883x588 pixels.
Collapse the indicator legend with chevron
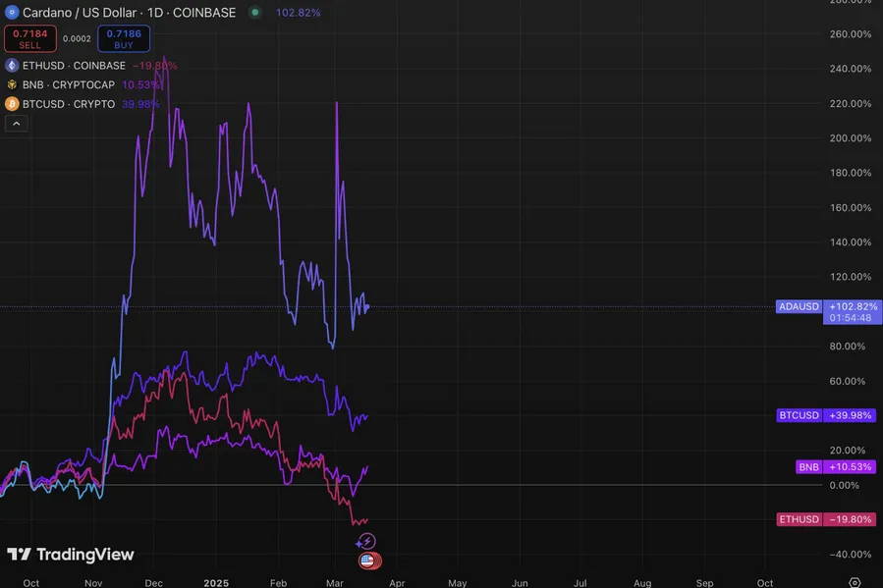click(16, 124)
